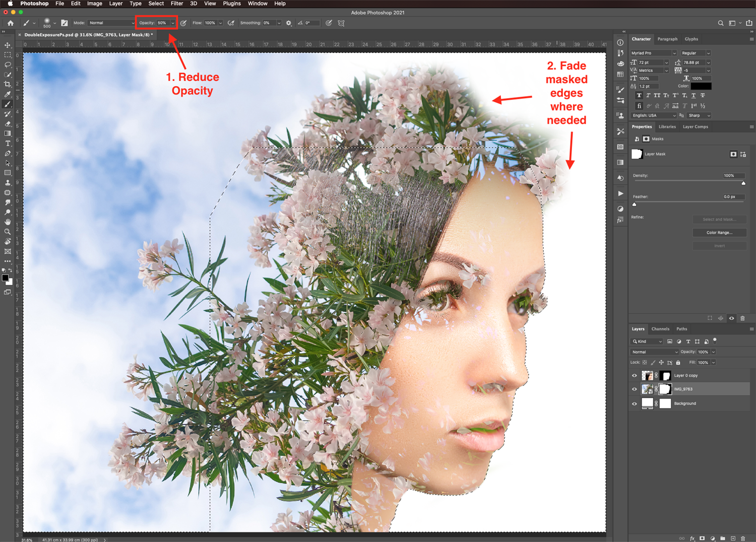Add a layer style with fx icon
This screenshot has height=542, width=756.
click(x=692, y=538)
